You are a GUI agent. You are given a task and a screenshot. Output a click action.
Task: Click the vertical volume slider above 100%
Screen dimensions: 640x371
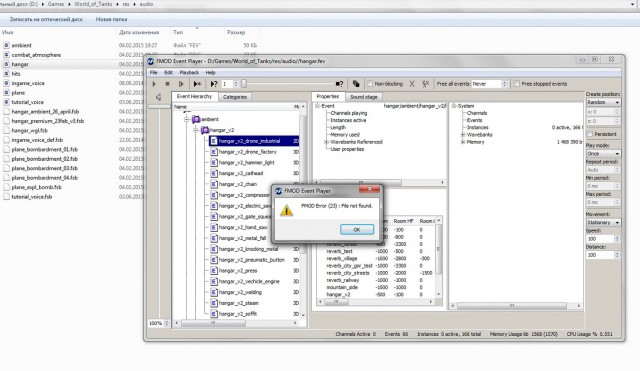159,212
